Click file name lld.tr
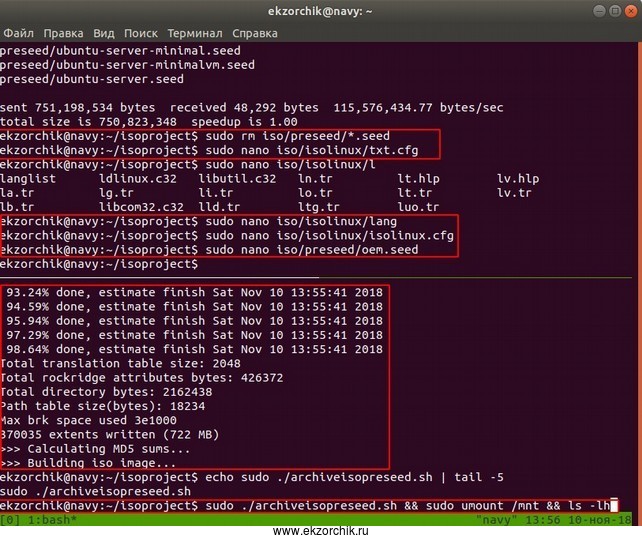The width and height of the screenshot is (642, 539). [219, 207]
